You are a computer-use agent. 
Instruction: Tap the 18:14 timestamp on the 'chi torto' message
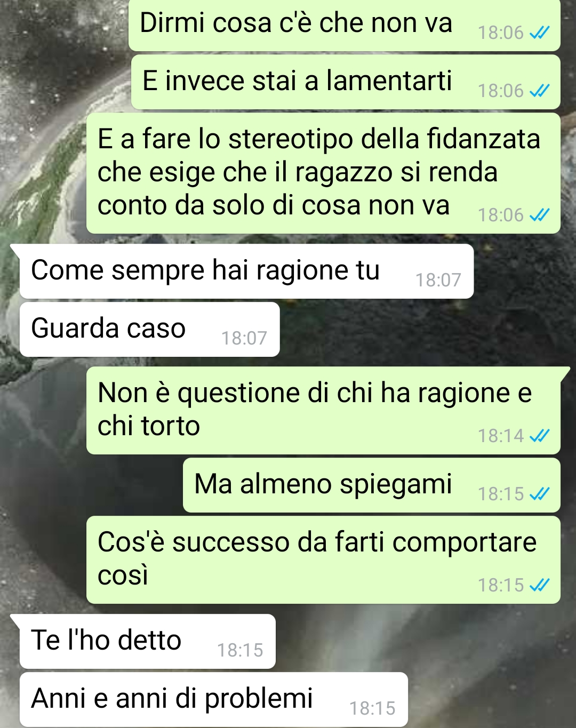tap(501, 436)
